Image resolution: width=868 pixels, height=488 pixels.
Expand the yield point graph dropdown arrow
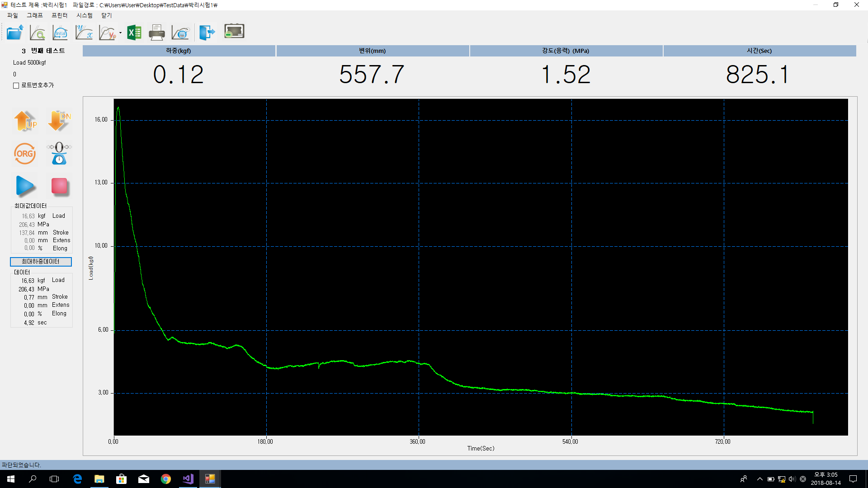pos(120,33)
